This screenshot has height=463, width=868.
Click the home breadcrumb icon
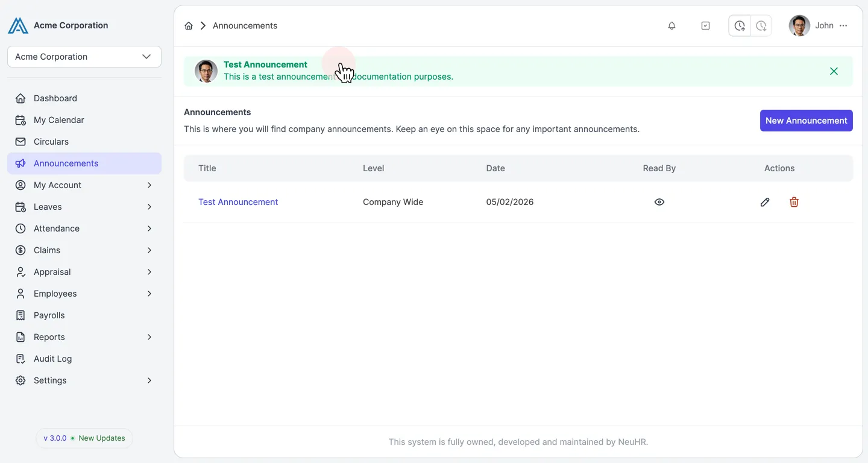(x=189, y=25)
